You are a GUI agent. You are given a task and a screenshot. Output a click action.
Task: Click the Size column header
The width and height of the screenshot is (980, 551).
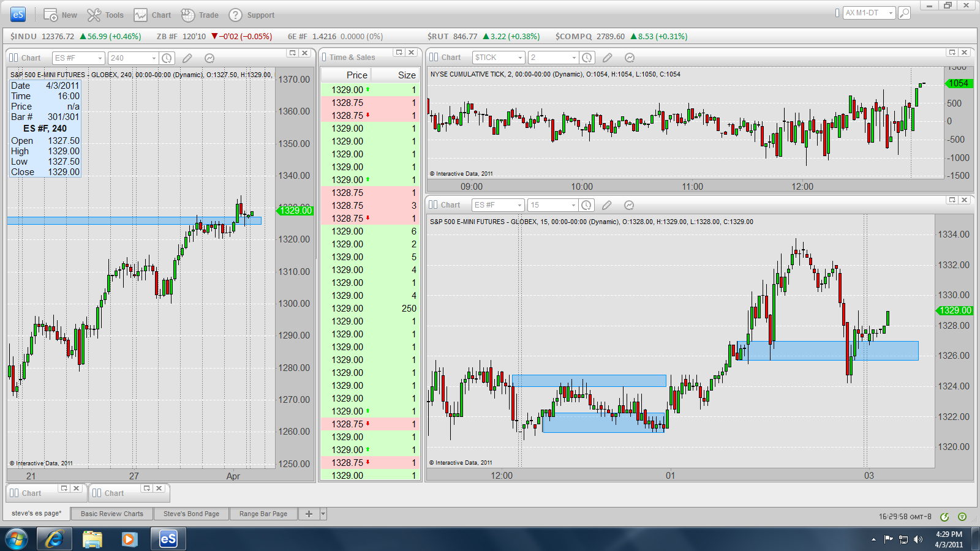pos(395,75)
